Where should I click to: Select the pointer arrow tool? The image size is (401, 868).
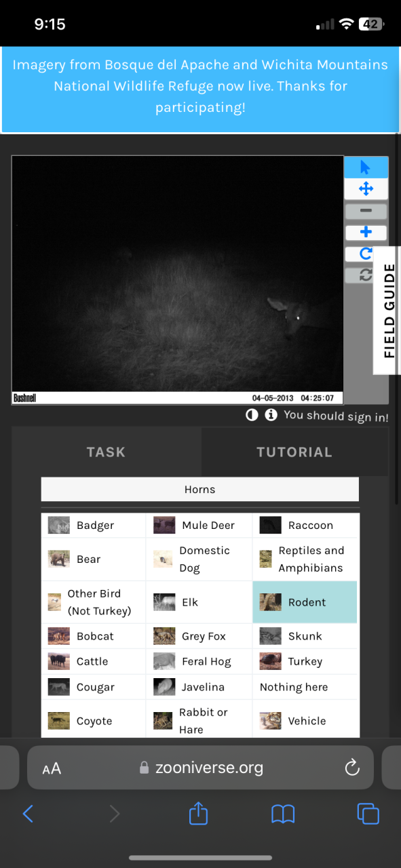point(366,167)
